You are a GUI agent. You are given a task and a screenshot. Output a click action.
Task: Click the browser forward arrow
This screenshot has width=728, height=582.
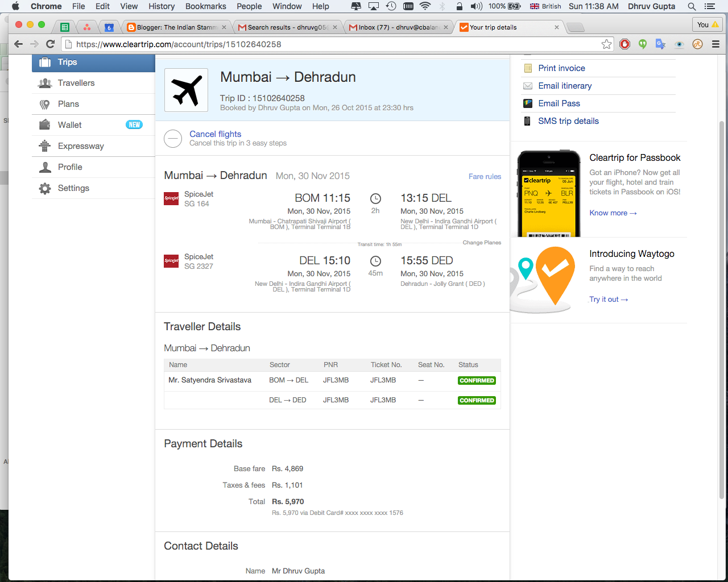coord(34,44)
